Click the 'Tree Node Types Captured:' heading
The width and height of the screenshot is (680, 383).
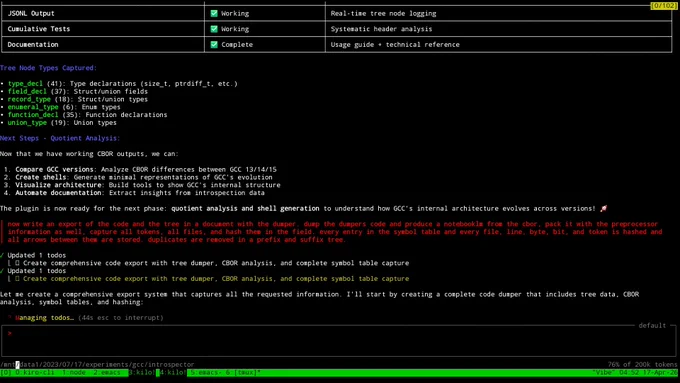click(x=48, y=68)
